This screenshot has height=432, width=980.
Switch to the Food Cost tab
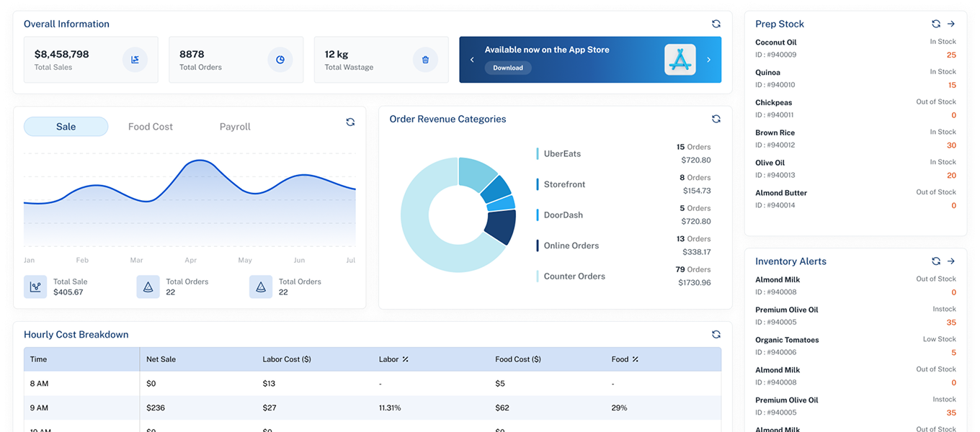tap(151, 127)
